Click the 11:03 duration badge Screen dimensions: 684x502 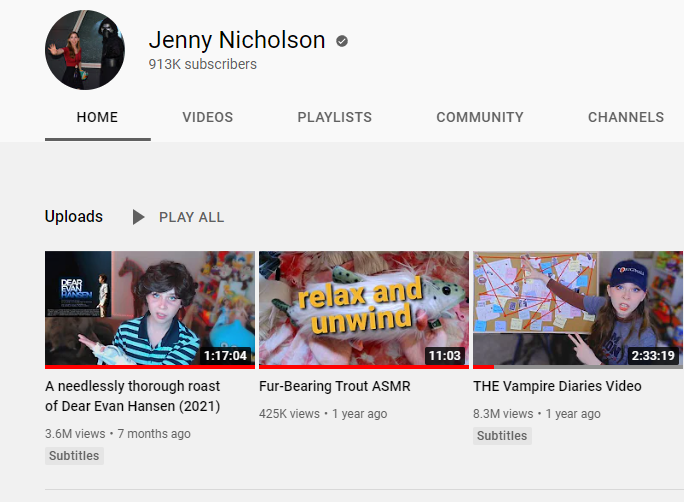point(445,355)
